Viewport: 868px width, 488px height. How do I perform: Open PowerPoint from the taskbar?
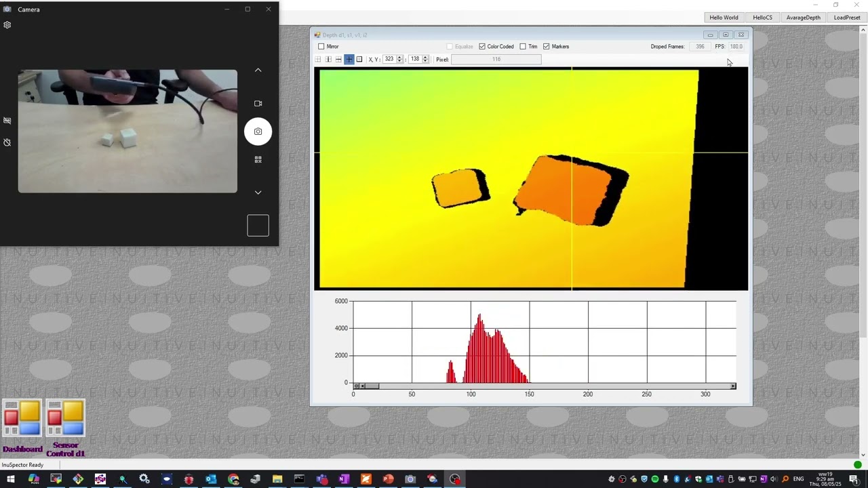388,479
